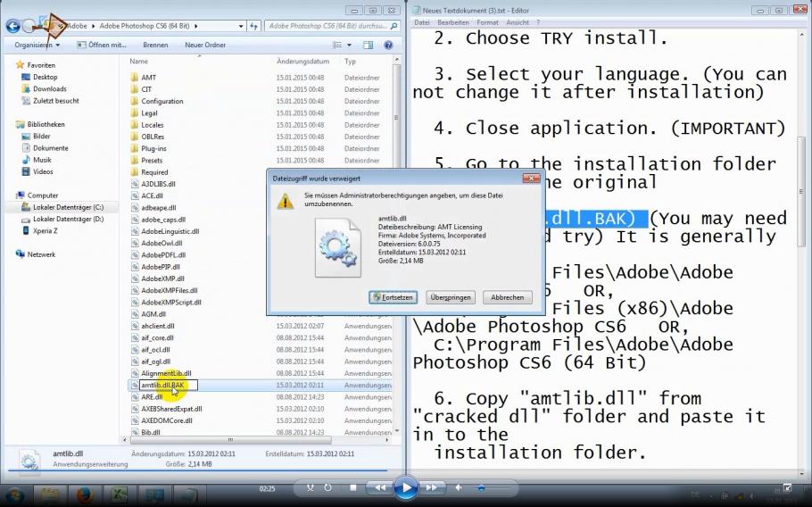Click Brennen in Explorer toolbar
This screenshot has height=507, width=812.
(155, 45)
